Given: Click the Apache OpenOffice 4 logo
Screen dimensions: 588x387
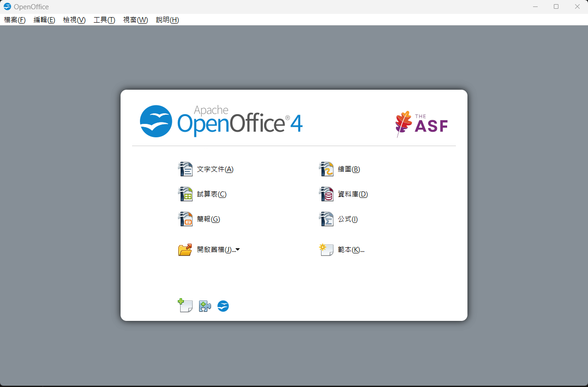Looking at the screenshot, I should pos(221,121).
